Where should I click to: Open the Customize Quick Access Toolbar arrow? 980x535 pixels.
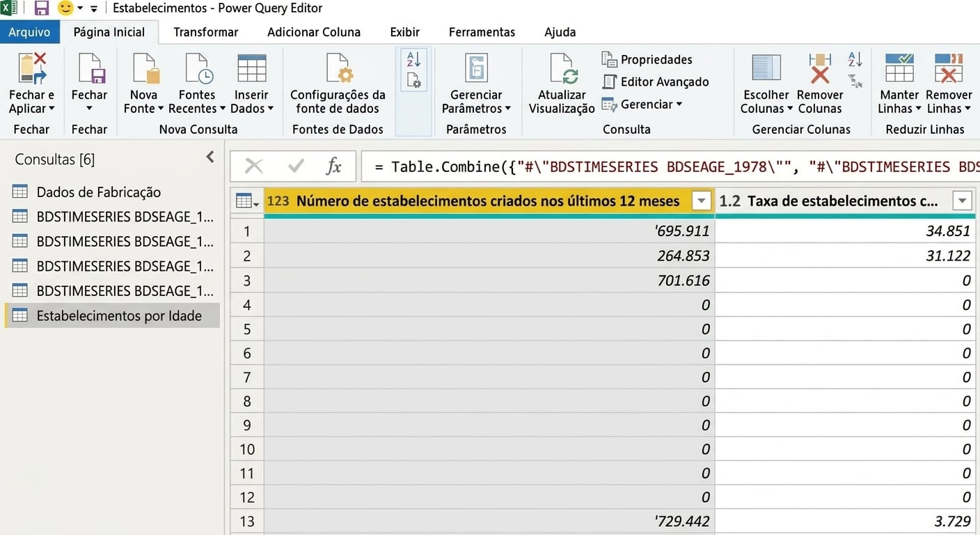[94, 9]
